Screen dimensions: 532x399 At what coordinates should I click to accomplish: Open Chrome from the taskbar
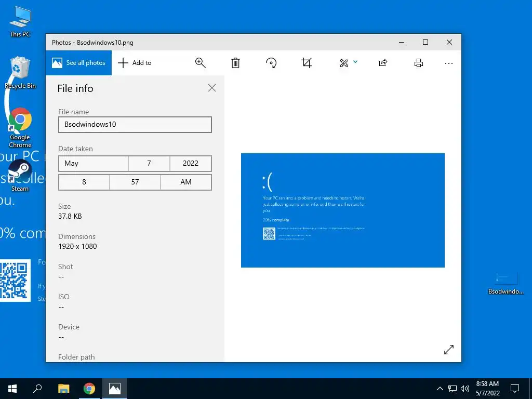89,389
